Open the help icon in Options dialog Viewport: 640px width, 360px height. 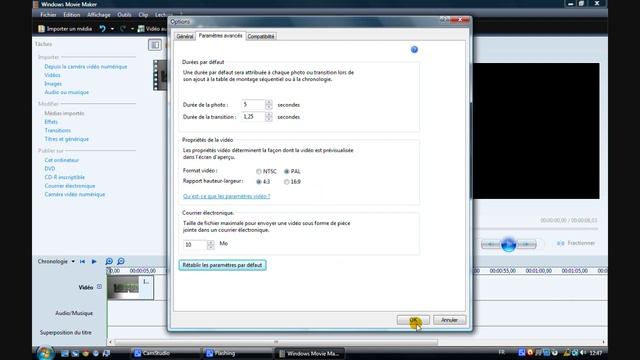pos(414,49)
